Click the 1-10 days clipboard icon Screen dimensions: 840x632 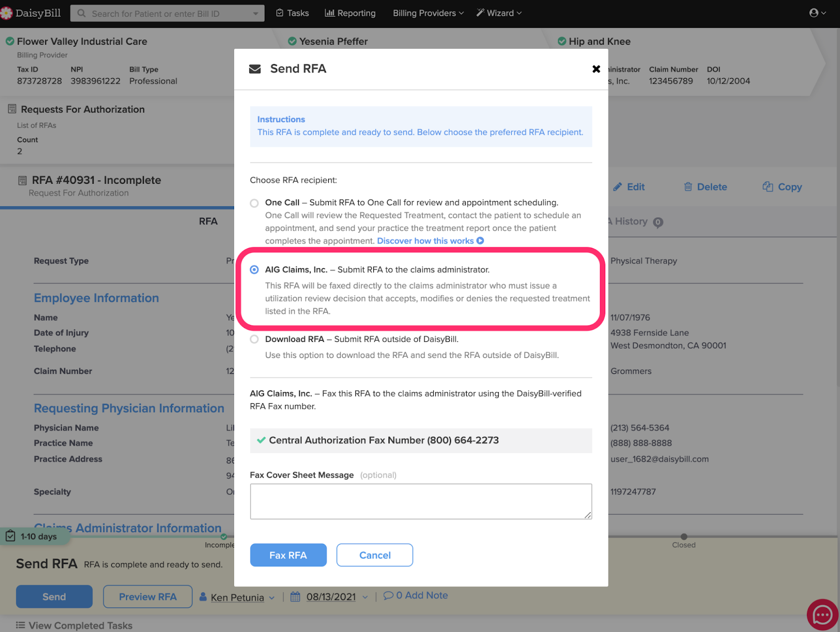(x=10, y=536)
